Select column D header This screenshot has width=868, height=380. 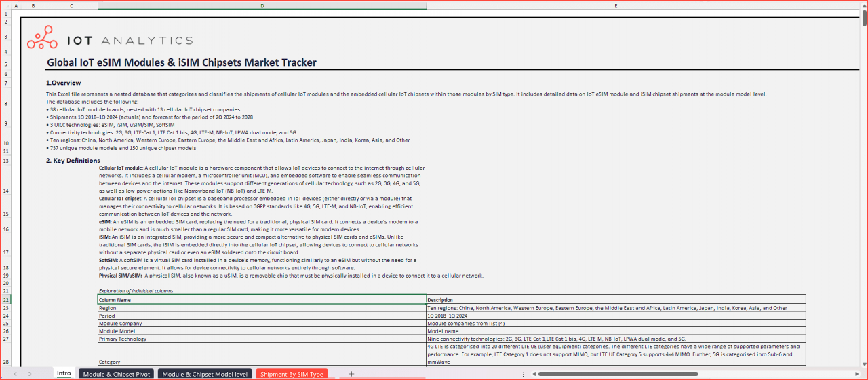click(262, 5)
